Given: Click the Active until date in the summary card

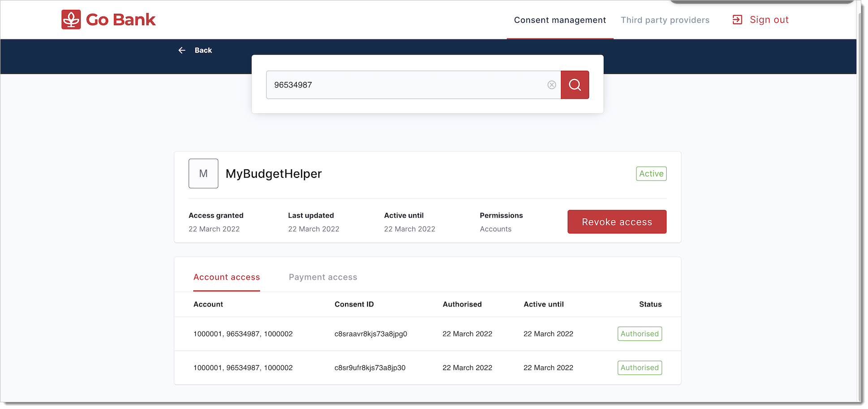Looking at the screenshot, I should pyautogui.click(x=410, y=229).
